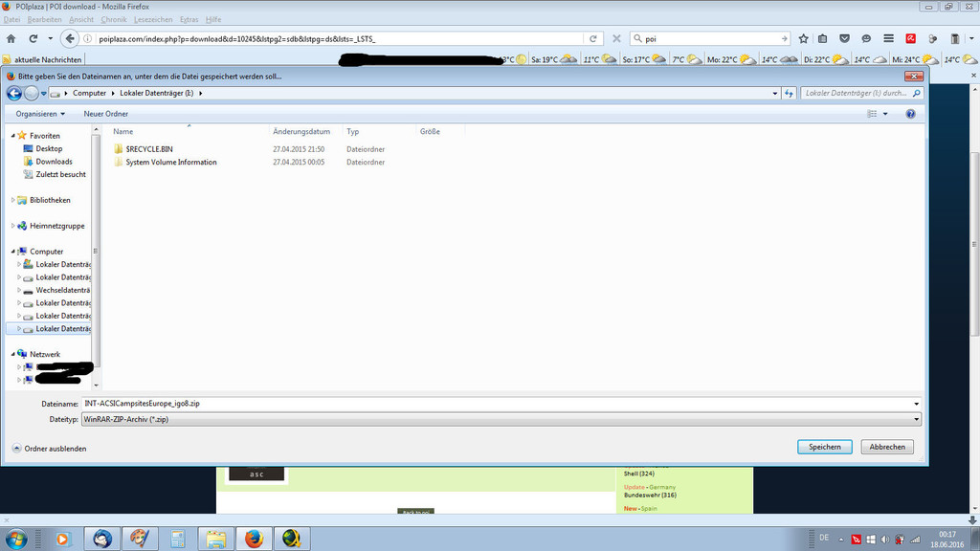Open the Firefox hamburger menu
Viewport: 980px width, 551px height.
[x=888, y=38]
